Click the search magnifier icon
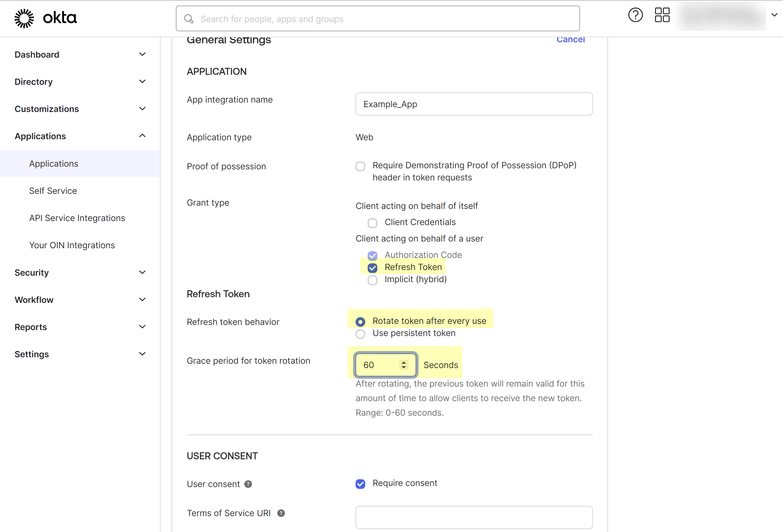 [x=189, y=19]
